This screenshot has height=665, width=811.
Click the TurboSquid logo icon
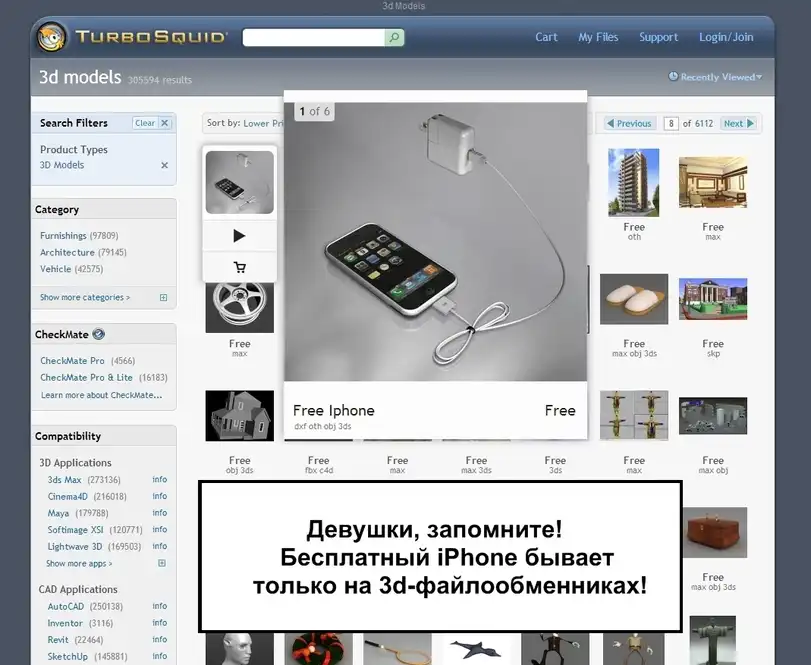pos(52,37)
